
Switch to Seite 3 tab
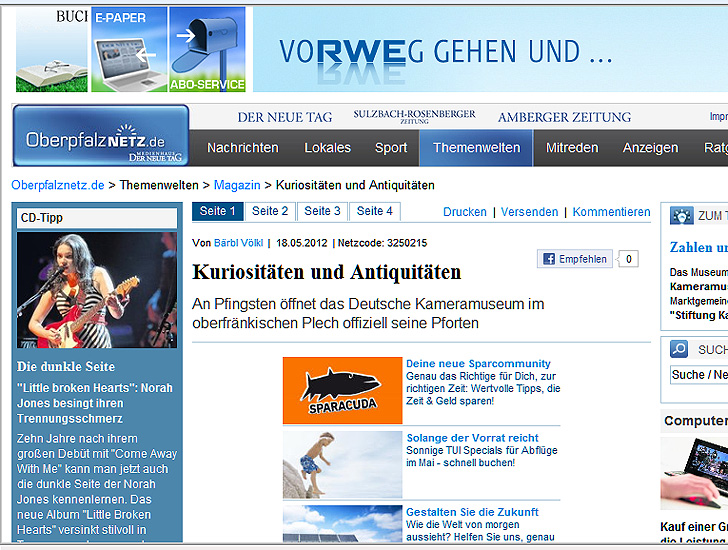[x=322, y=211]
